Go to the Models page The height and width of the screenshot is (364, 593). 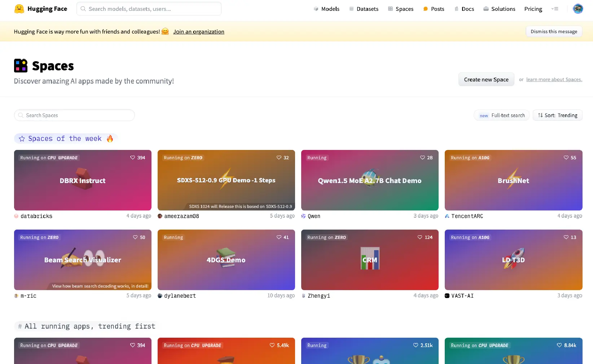(326, 9)
